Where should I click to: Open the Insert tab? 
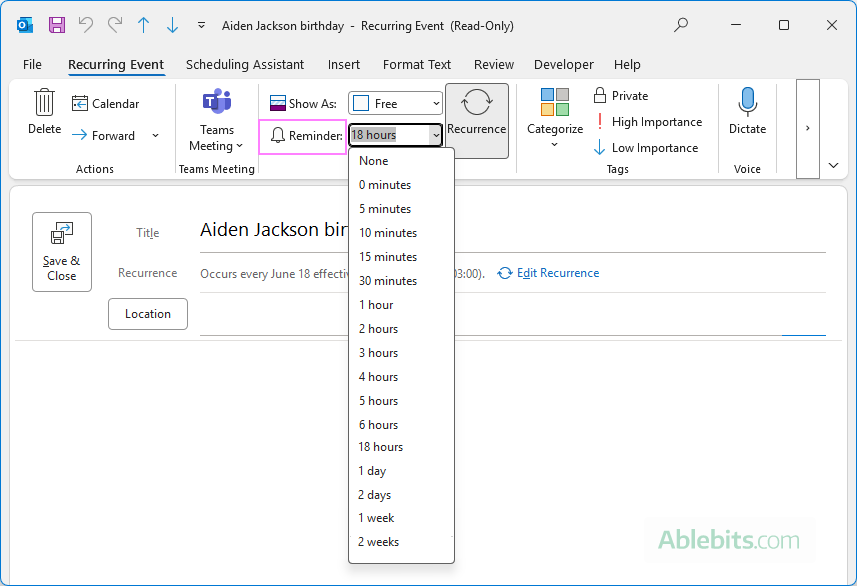click(344, 65)
